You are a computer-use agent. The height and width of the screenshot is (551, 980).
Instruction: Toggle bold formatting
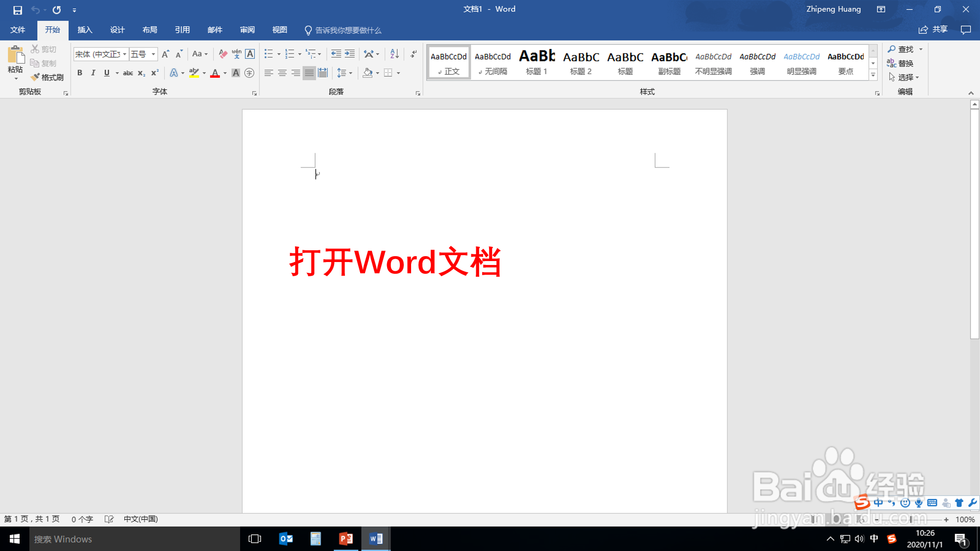(80, 73)
